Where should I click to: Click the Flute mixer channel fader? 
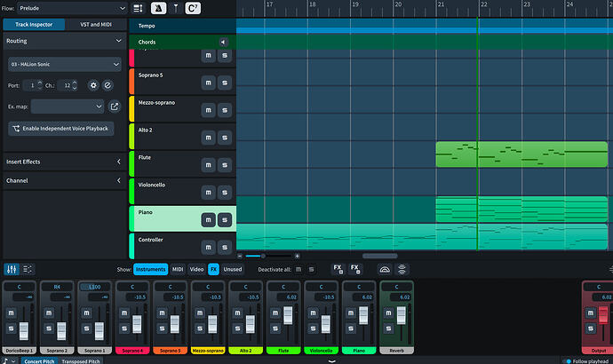(288, 315)
